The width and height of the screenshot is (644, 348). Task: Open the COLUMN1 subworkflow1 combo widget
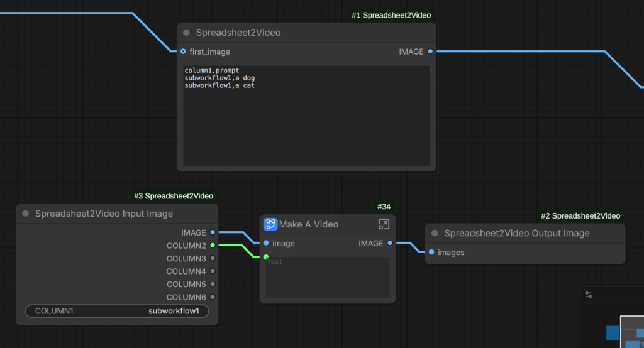117,311
